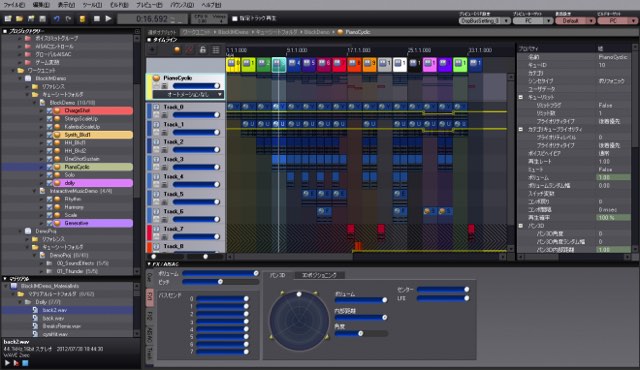The height and width of the screenshot is (370, 640).
Task: Select the magenta block marker in timeline
Action: tap(429, 64)
